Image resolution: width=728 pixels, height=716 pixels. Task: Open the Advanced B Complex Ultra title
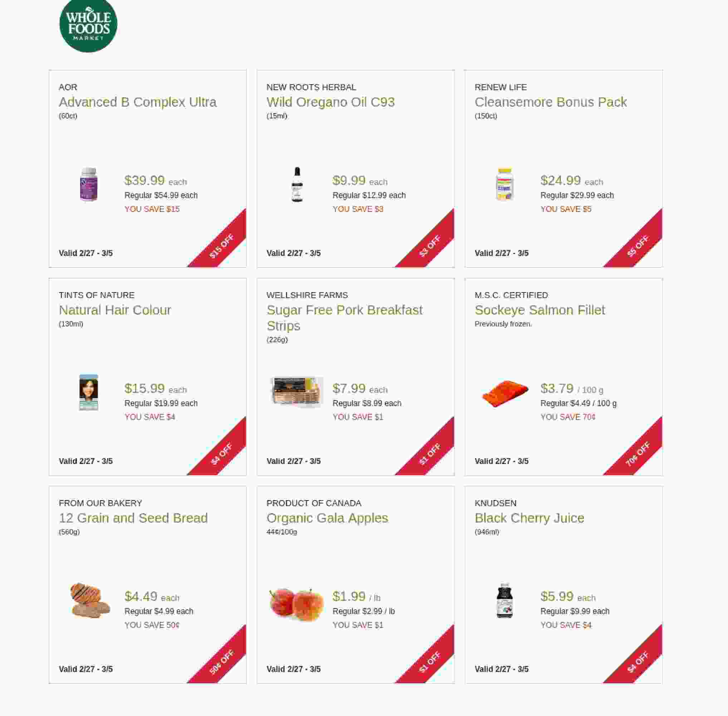point(138,102)
